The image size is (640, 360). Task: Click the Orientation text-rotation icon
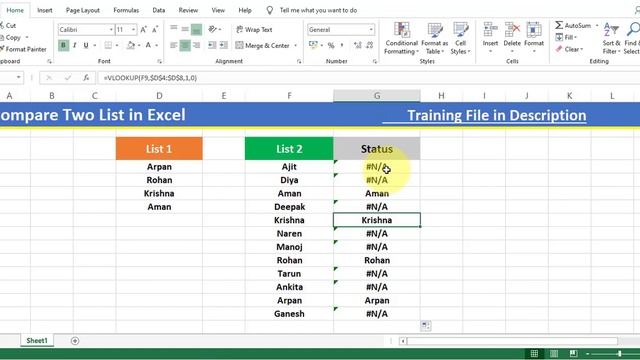(x=212, y=29)
